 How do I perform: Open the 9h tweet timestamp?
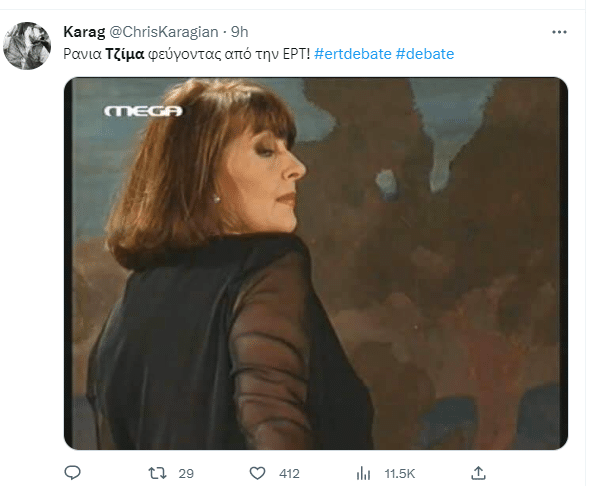(x=240, y=32)
